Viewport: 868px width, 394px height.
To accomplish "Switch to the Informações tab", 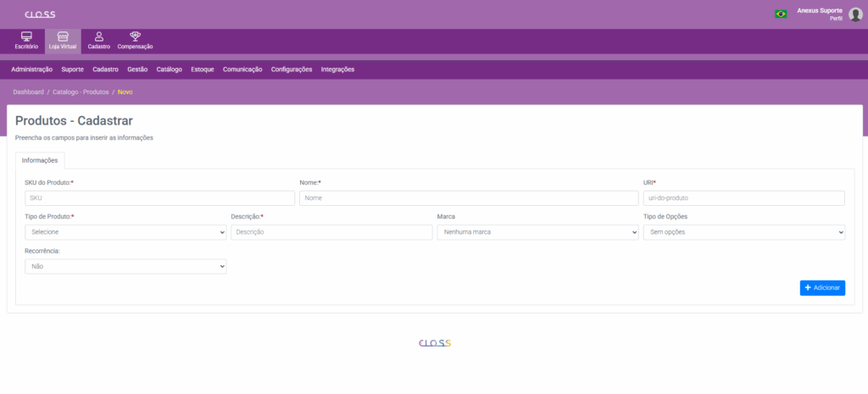I will tap(40, 160).
